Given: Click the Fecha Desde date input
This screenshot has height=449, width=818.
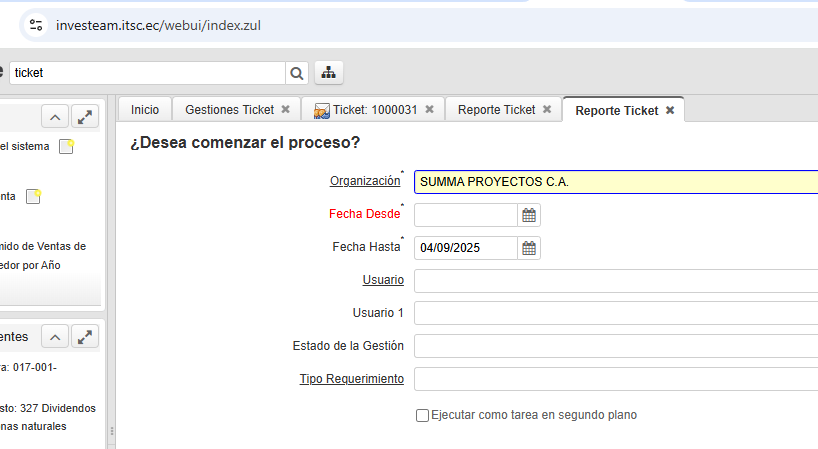Looking at the screenshot, I should (466, 215).
